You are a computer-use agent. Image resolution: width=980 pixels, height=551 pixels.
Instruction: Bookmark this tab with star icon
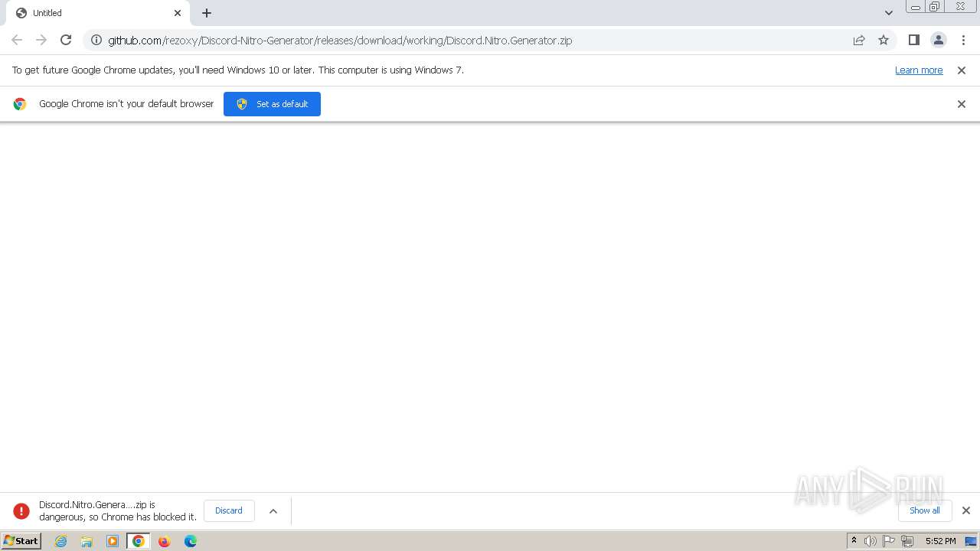[884, 40]
